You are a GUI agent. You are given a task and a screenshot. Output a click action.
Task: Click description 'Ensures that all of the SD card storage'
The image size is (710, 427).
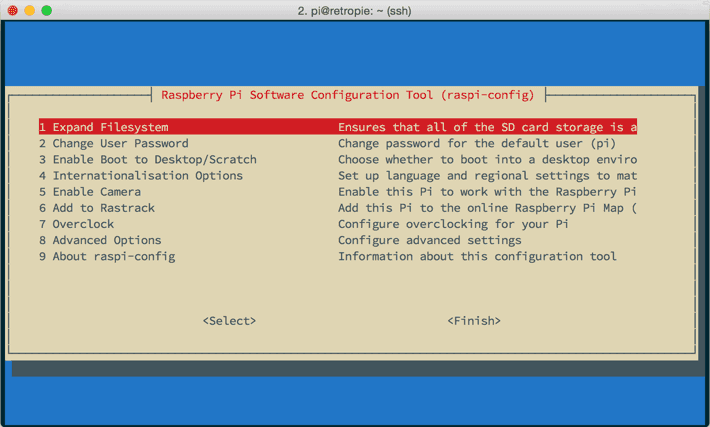(470, 127)
